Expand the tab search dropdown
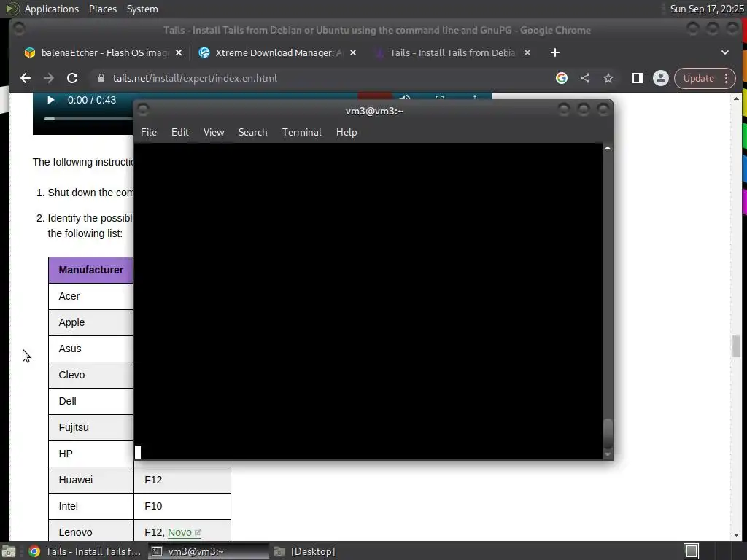This screenshot has width=747, height=560. coord(725,52)
